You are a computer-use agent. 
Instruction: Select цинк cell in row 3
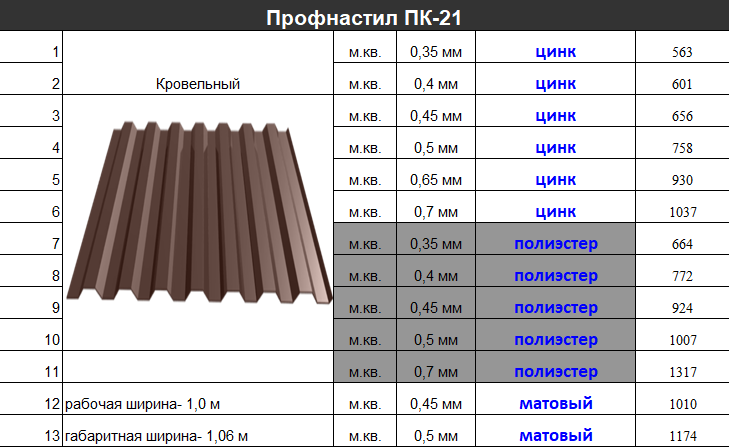click(x=556, y=111)
